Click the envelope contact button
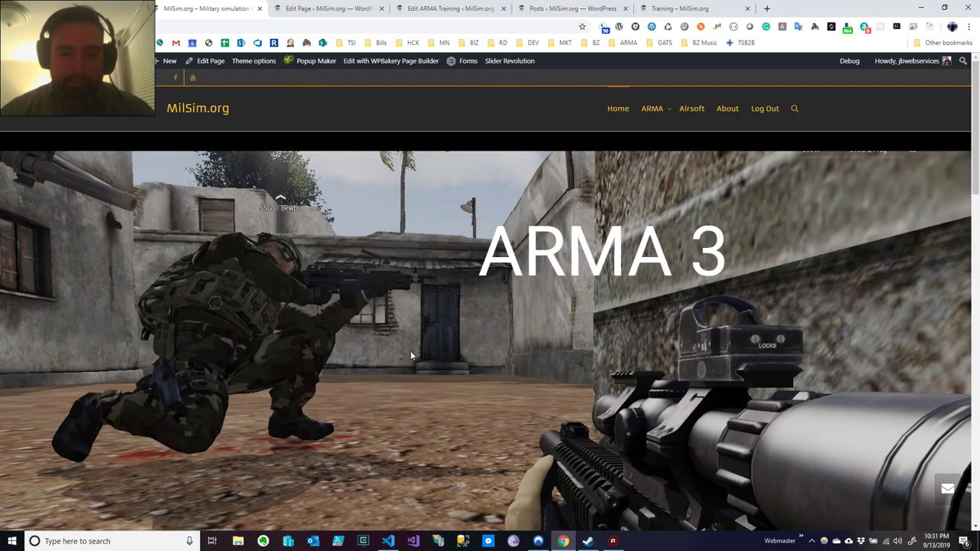980x551 pixels. [x=948, y=489]
